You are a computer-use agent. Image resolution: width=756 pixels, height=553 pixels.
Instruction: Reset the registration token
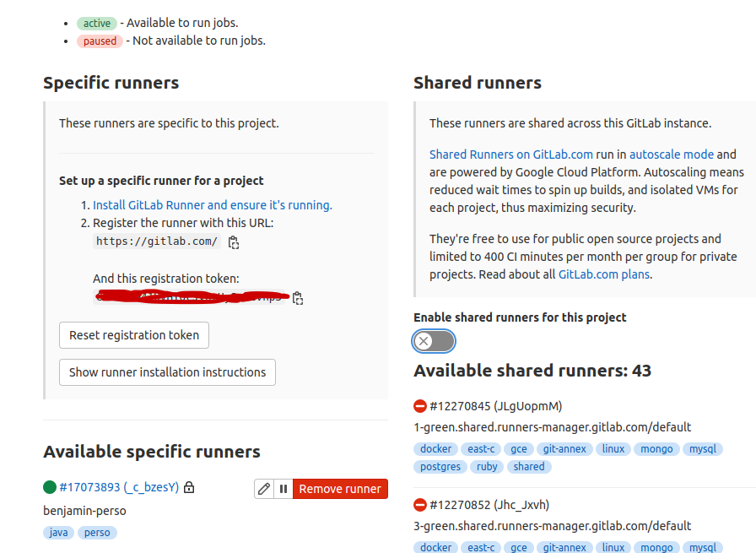click(134, 335)
